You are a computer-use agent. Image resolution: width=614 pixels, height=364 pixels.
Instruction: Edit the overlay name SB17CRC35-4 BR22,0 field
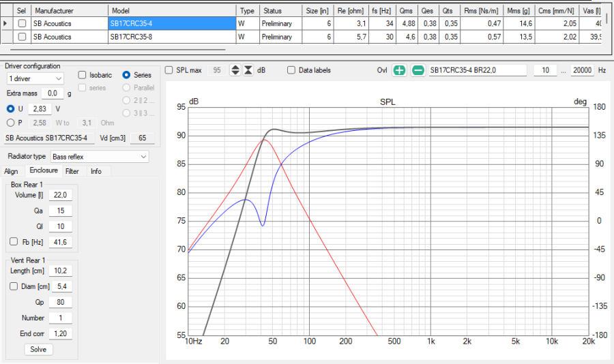[478, 70]
